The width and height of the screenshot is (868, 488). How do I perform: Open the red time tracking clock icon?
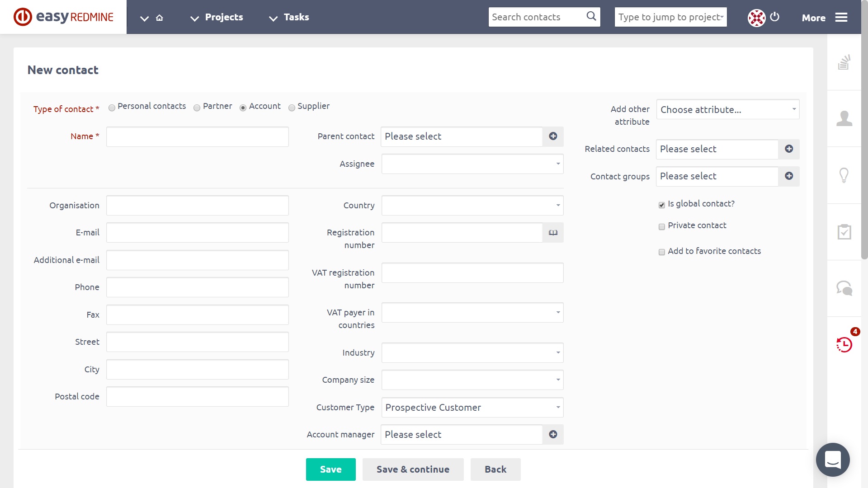click(844, 345)
